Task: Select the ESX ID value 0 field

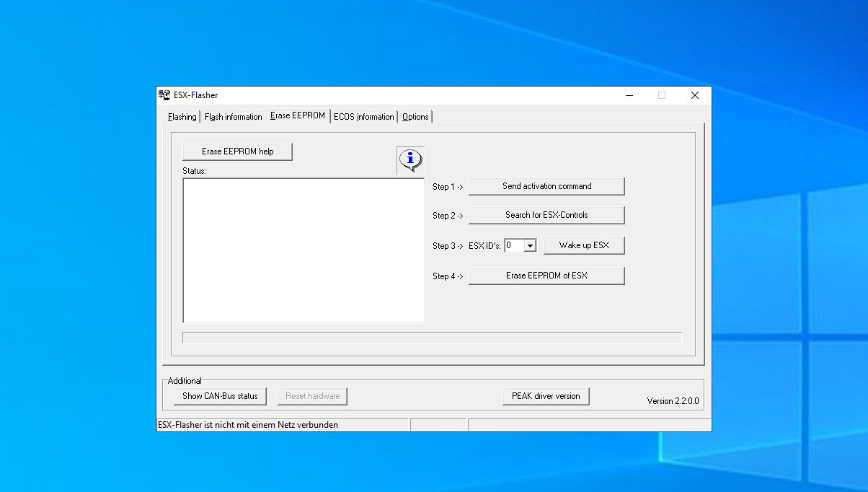Action: pyautogui.click(x=513, y=245)
